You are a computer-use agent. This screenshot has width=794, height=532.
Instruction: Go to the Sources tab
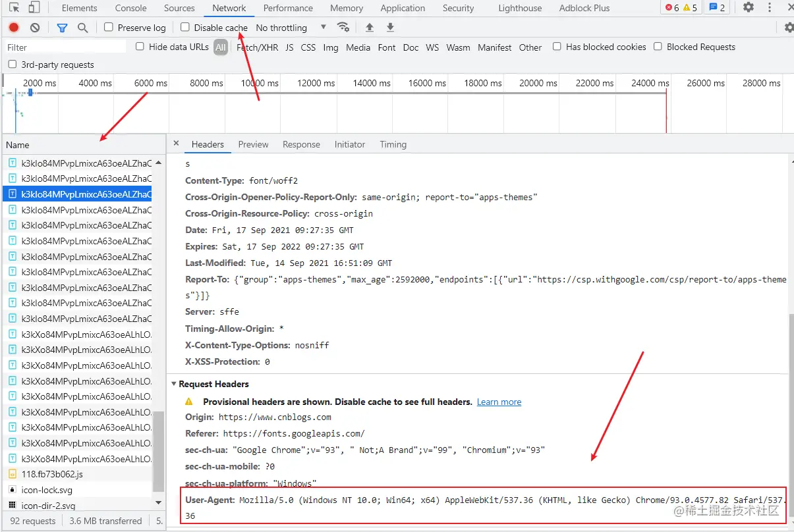(x=179, y=8)
